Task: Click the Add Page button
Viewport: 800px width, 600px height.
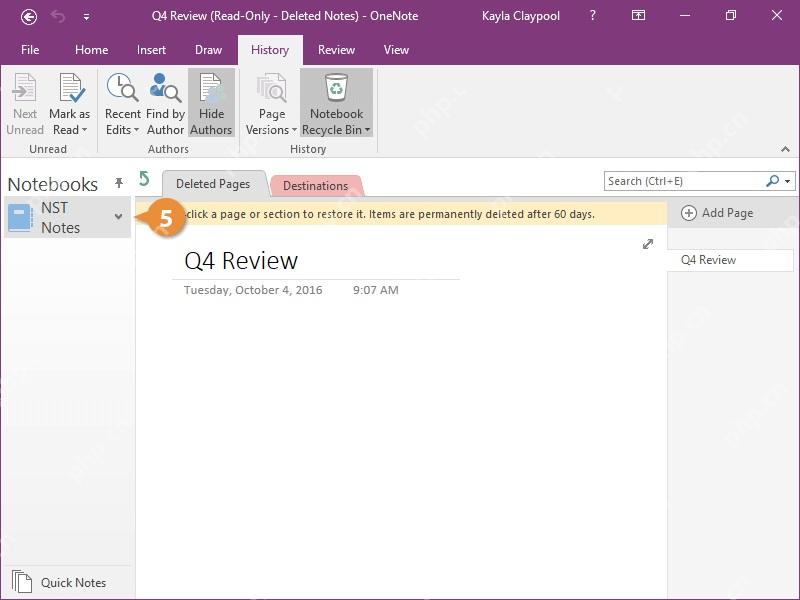Action: pos(717,213)
